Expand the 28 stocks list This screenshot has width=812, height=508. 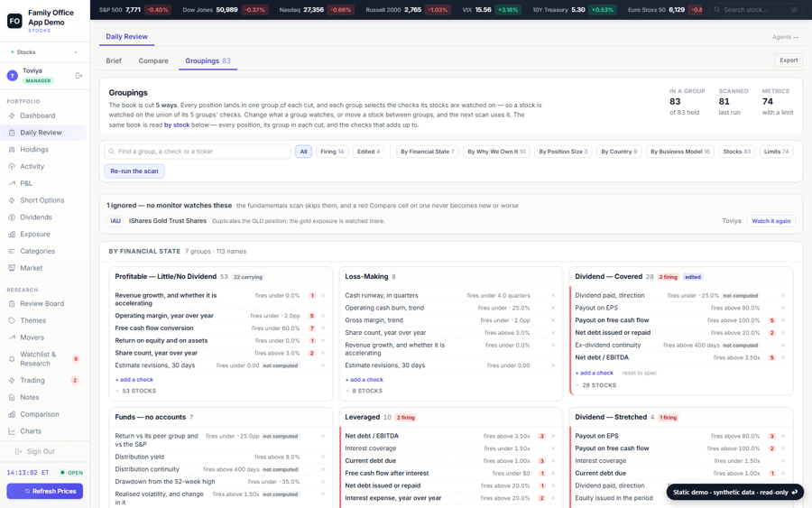click(596, 385)
